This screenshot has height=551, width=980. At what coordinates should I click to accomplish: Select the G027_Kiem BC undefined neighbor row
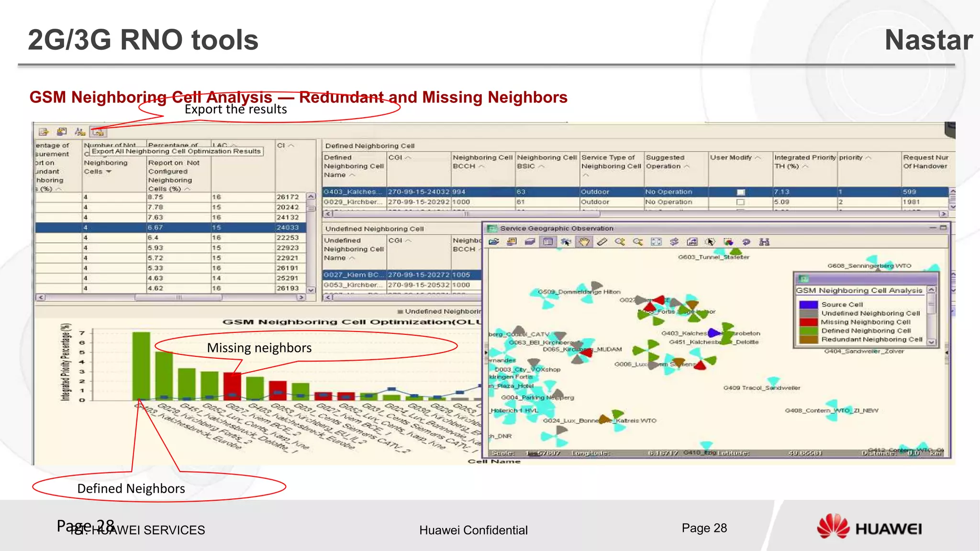pyautogui.click(x=402, y=275)
